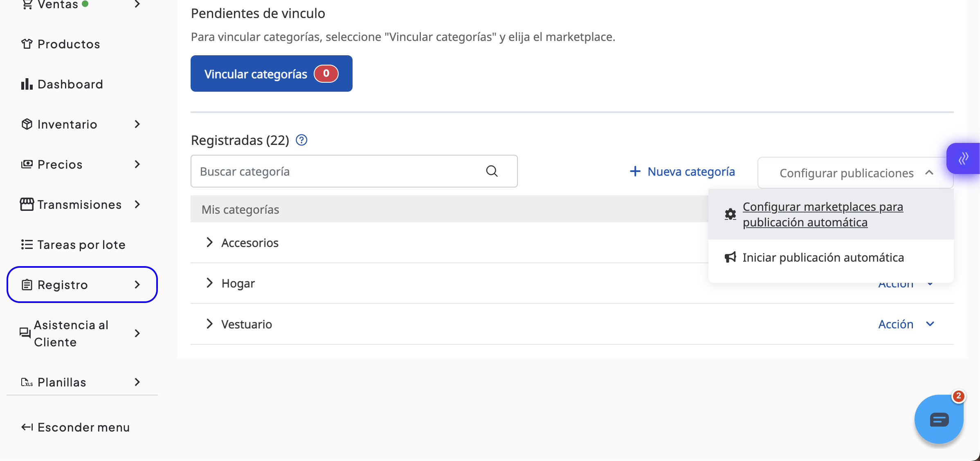Expand the Vestuario category row

209,324
